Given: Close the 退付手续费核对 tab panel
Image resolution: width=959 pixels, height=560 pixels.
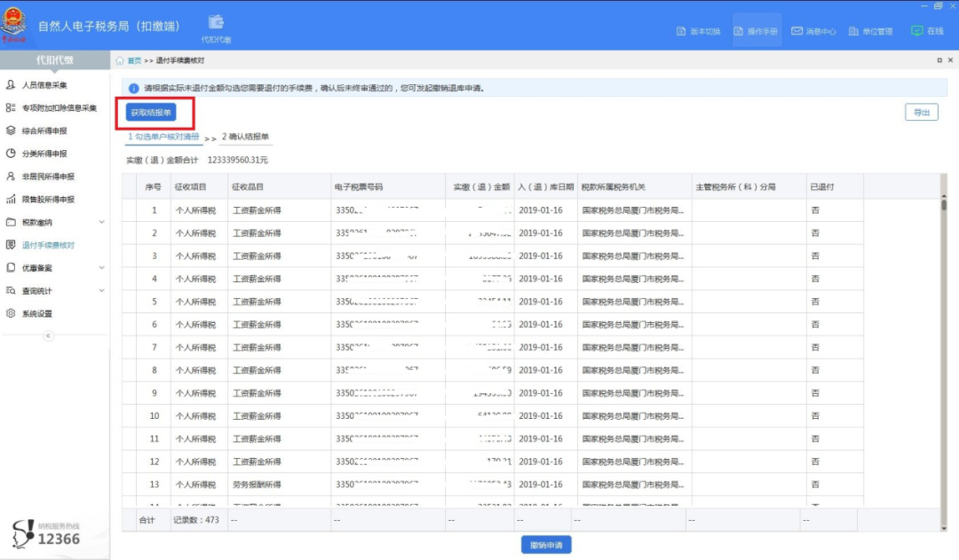Looking at the screenshot, I should pos(950,60).
